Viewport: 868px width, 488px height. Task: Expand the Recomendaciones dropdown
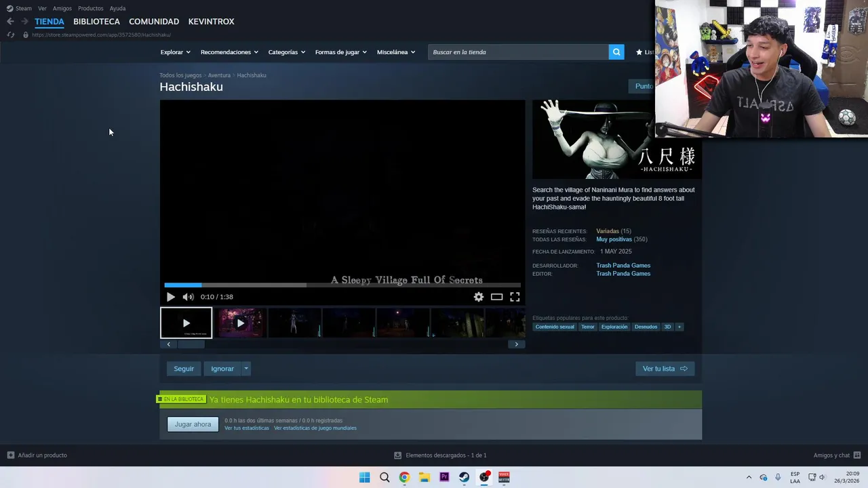point(229,52)
